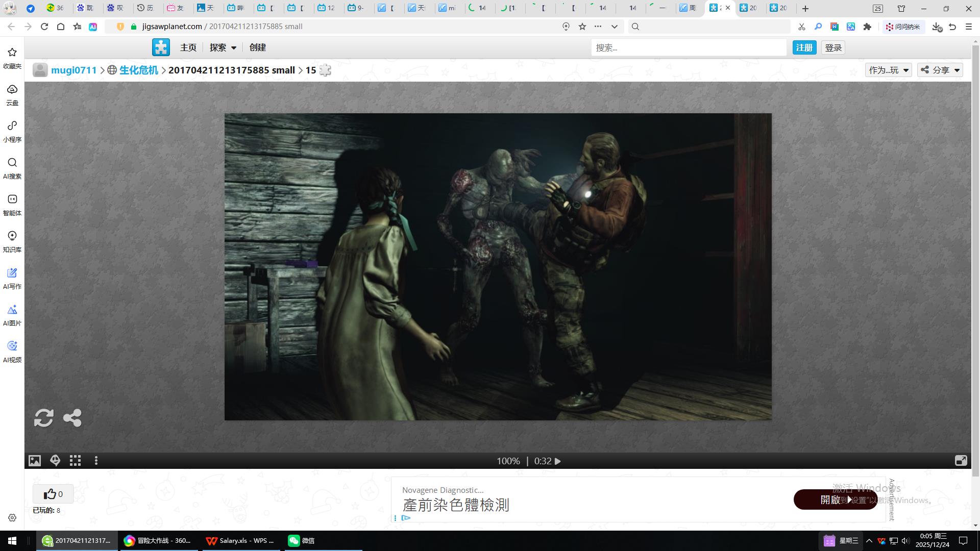The height and width of the screenshot is (551, 980).
Task: Open the mugi0711 user profile link
Action: tap(73, 70)
